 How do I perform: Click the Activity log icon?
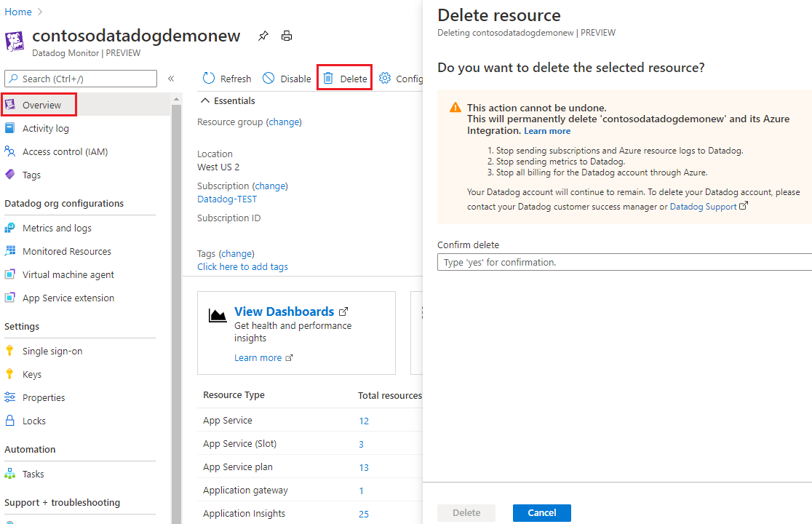10,128
